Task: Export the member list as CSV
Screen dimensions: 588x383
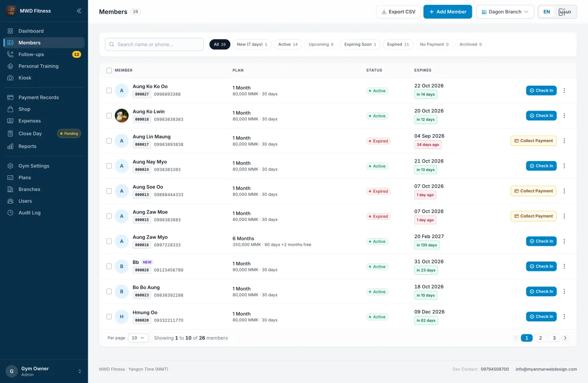Action: (x=398, y=12)
